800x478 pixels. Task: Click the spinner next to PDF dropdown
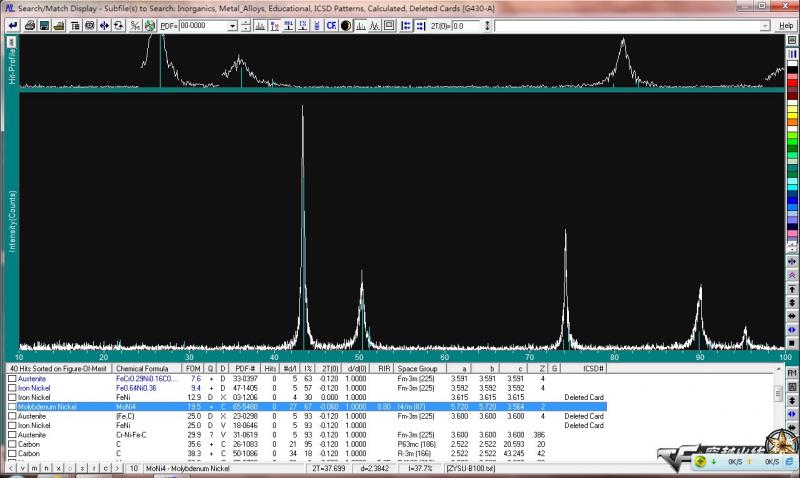[246, 25]
